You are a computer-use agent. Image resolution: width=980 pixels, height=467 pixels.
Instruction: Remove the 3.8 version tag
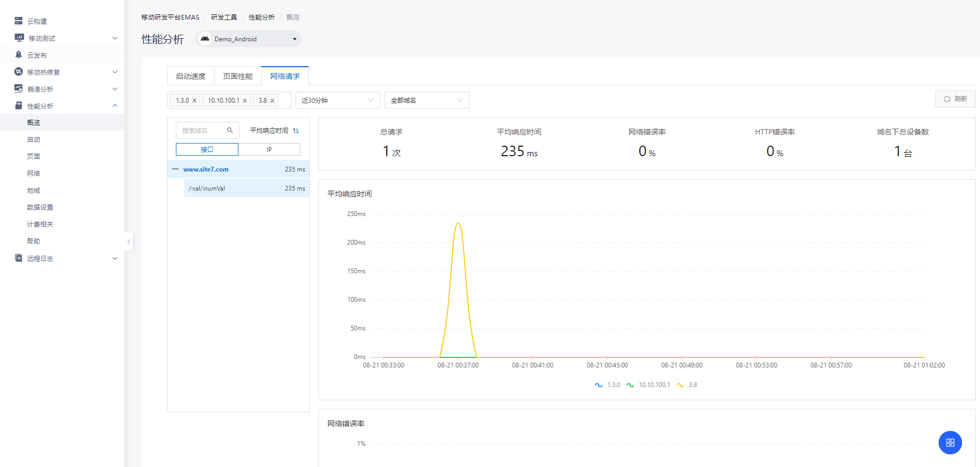pyautogui.click(x=272, y=101)
